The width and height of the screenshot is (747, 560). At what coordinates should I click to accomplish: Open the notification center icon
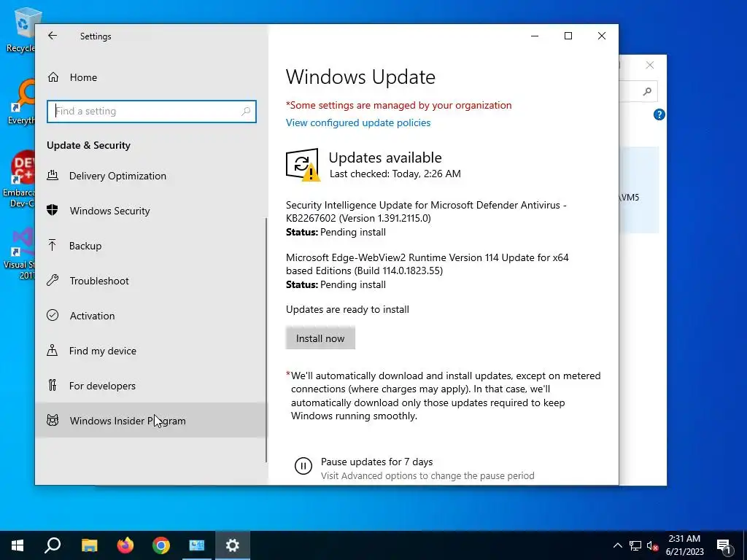tap(725, 545)
